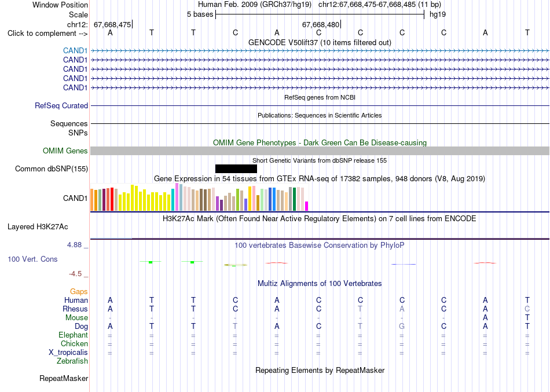Click the 'G' base in Dog row
The width and height of the screenshot is (550, 392).
pos(402,327)
